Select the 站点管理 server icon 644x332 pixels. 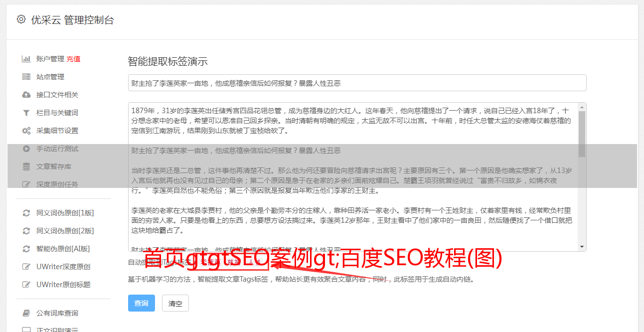(26, 77)
